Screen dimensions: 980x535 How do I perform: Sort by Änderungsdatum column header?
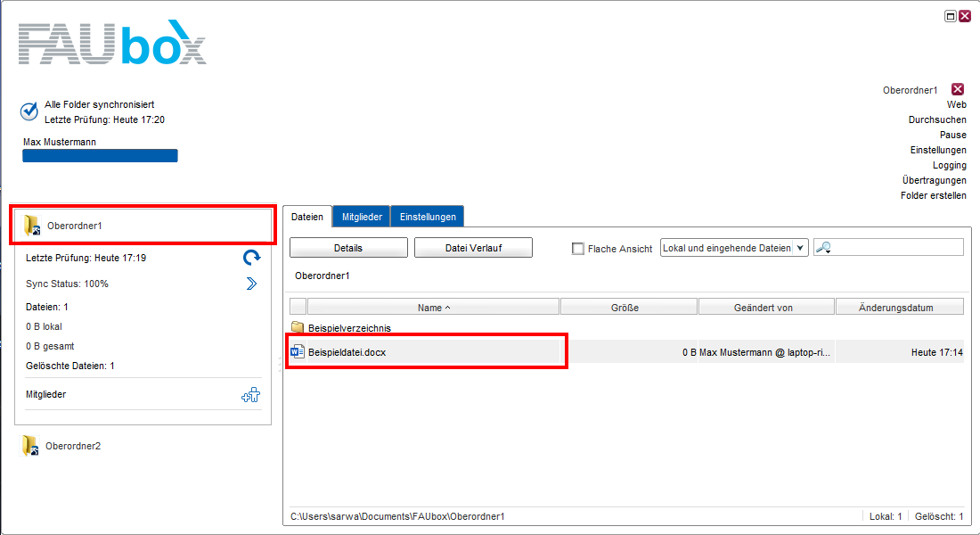click(900, 308)
